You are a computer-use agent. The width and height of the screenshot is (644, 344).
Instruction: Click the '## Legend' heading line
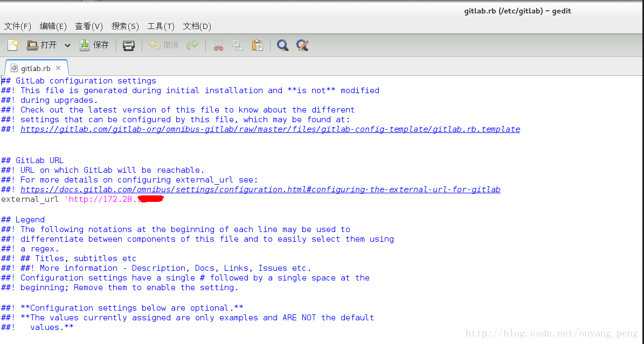pos(23,220)
